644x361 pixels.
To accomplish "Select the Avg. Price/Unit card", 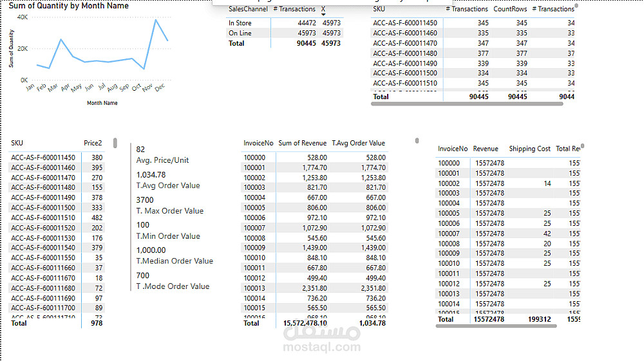I will pyautogui.click(x=162, y=154).
